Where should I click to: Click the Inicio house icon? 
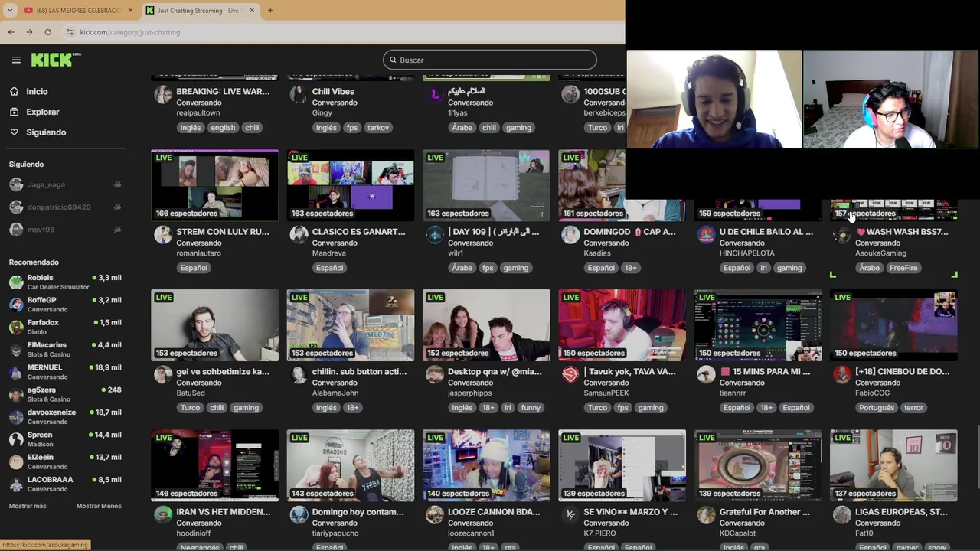click(x=15, y=91)
